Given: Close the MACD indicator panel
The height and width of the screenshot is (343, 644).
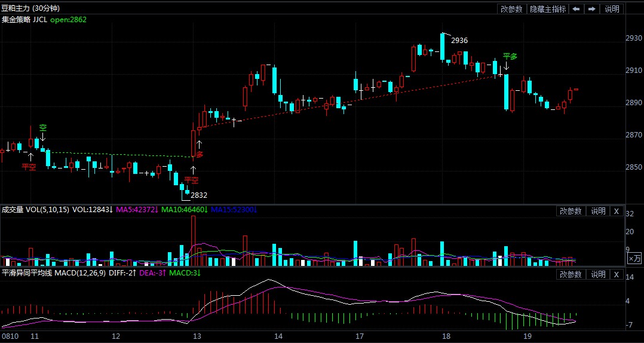Looking at the screenshot, I should point(617,274).
